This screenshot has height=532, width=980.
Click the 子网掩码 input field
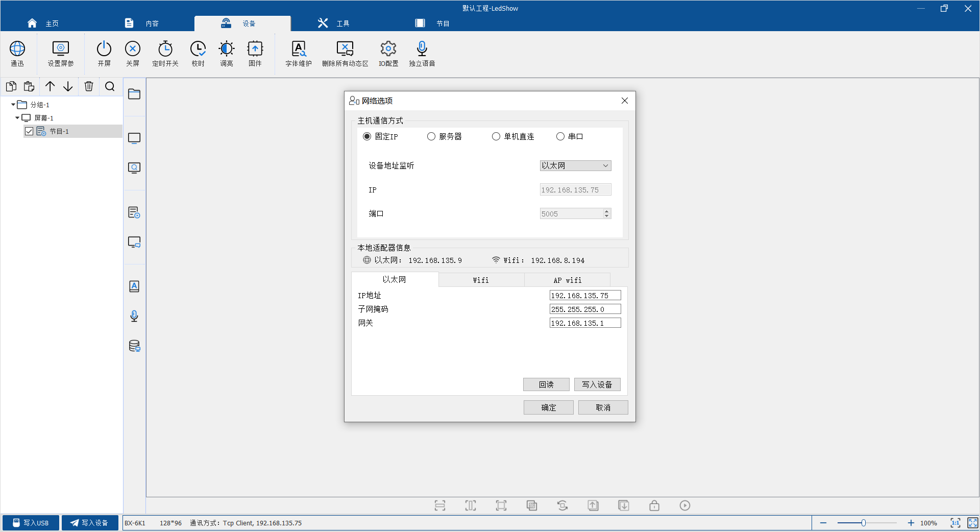(585, 309)
